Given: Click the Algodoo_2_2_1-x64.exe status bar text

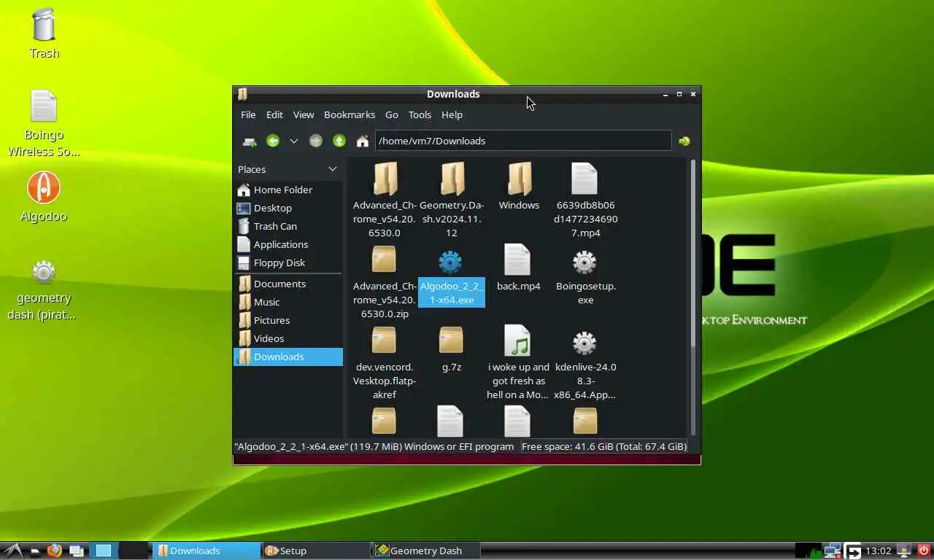Looking at the screenshot, I should click(374, 446).
